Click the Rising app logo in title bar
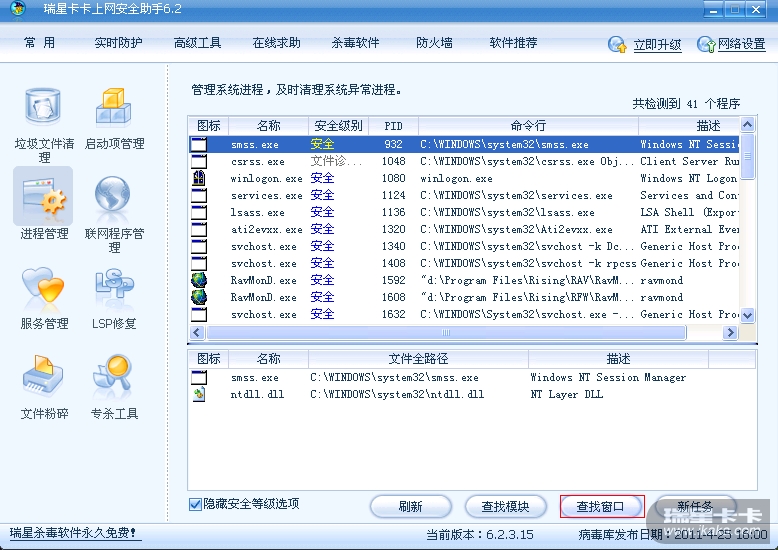This screenshot has width=778, height=550. (18, 8)
